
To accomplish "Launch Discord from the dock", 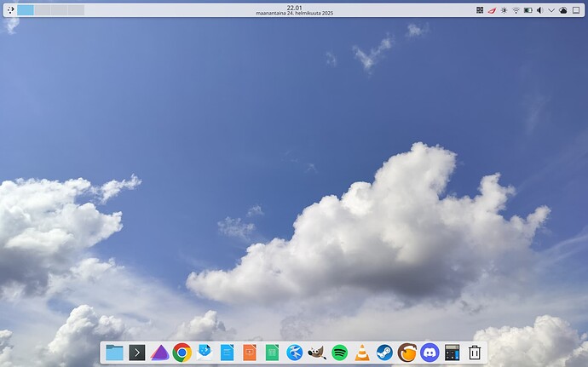I will coord(429,353).
